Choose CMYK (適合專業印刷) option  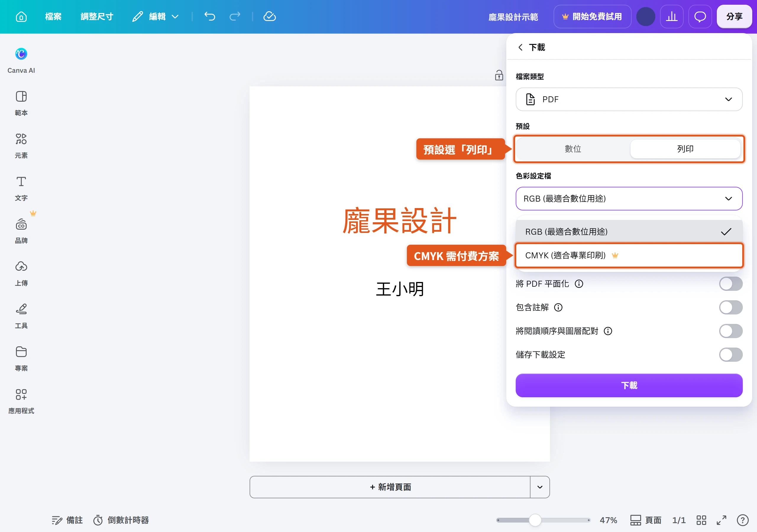click(629, 255)
